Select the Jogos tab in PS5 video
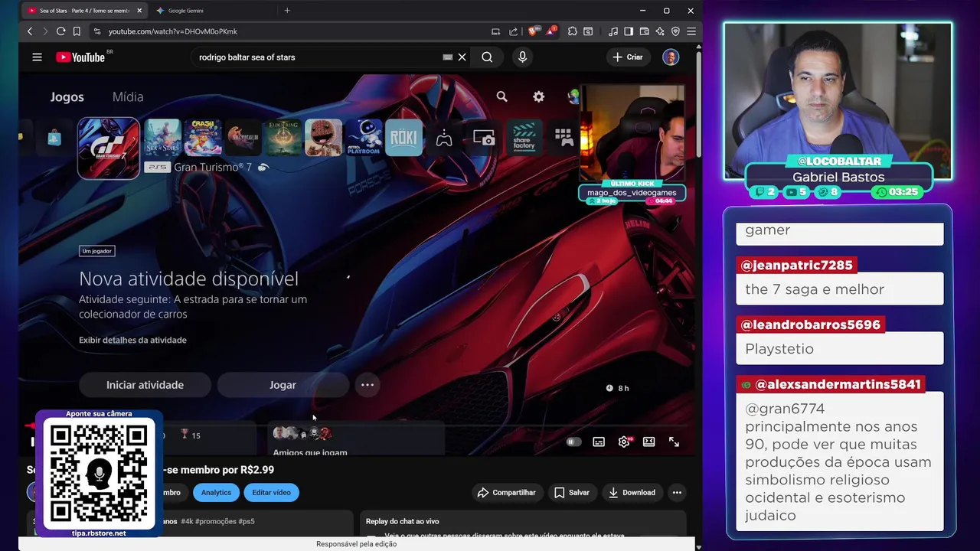 point(67,97)
